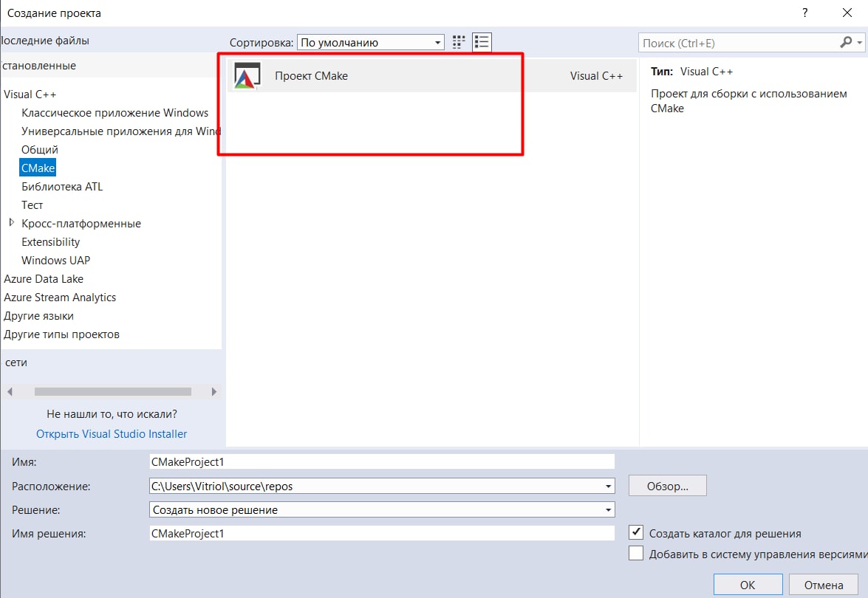Open Visual Studio Installer link
The image size is (868, 598).
pos(112,433)
